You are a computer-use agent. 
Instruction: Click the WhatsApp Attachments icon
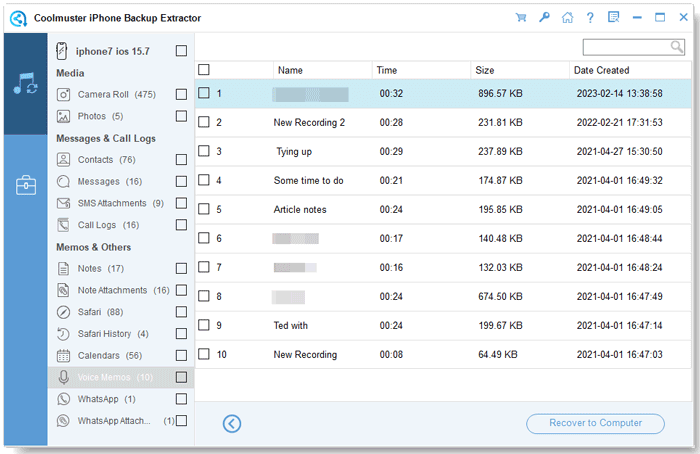pos(63,421)
